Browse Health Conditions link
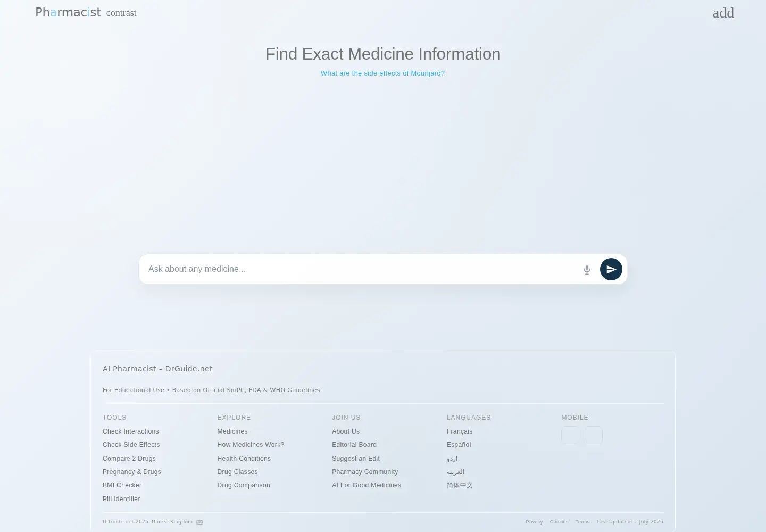The height and width of the screenshot is (532, 766). pos(244,459)
